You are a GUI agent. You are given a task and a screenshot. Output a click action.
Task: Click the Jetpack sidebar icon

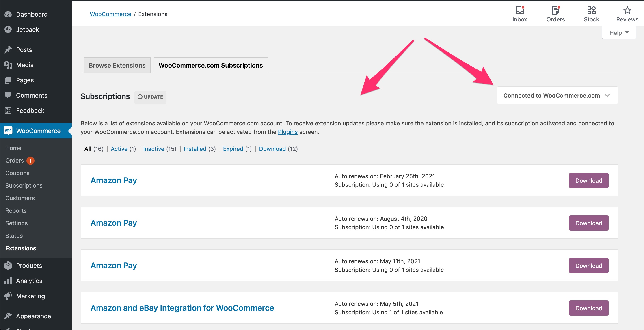coord(8,30)
